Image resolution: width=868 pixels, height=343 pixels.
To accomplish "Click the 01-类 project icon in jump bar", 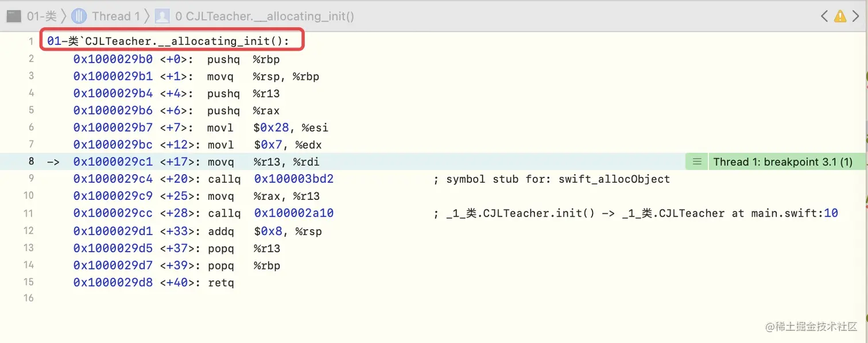I will click(x=14, y=16).
